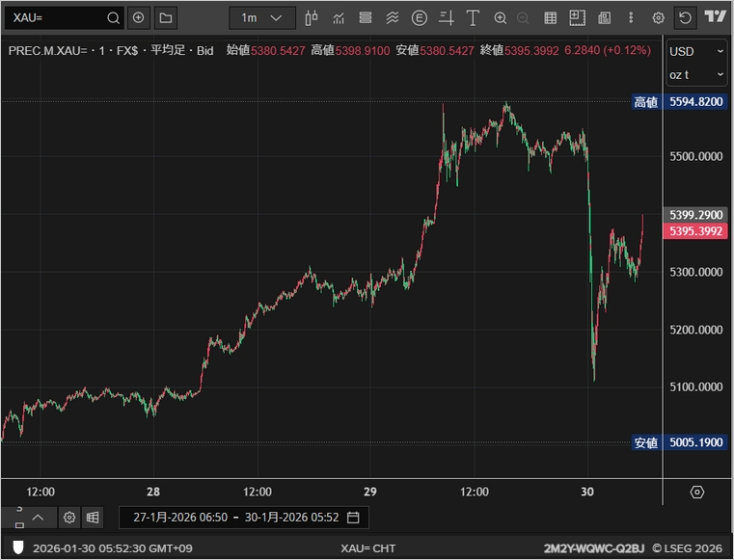Viewport: 734px width, 560px height.
Task: Click the 終値 5395.3992 legend value
Action: coord(520,50)
